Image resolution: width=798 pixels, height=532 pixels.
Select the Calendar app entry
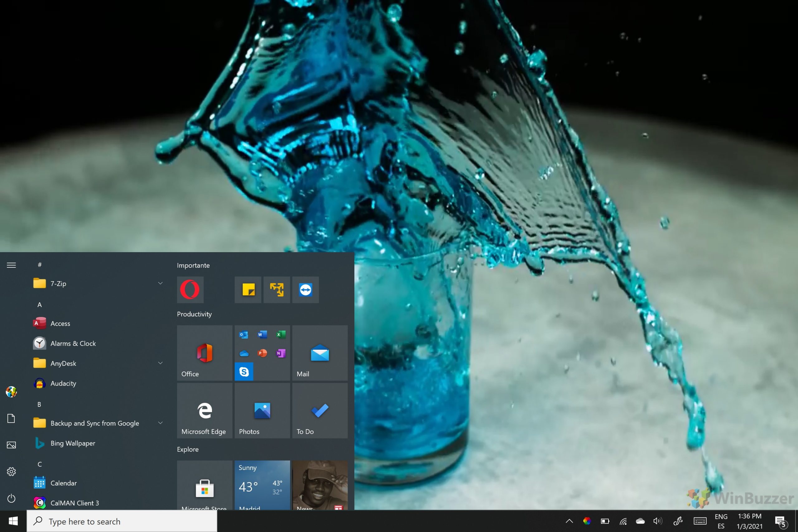point(64,482)
